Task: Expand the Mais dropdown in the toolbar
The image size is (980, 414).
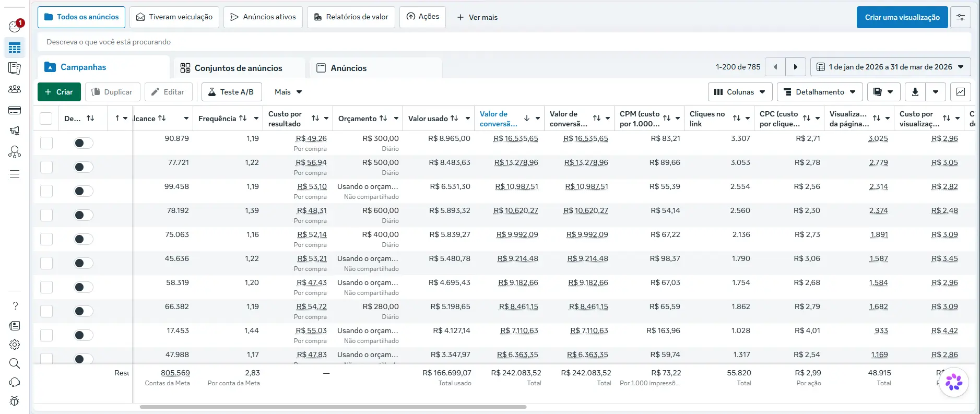Action: click(x=288, y=92)
